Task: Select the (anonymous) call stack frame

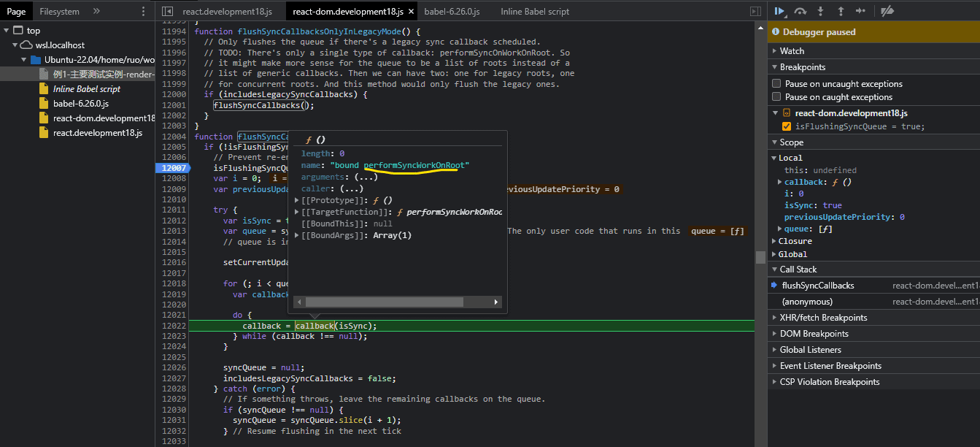Action: [x=807, y=302]
